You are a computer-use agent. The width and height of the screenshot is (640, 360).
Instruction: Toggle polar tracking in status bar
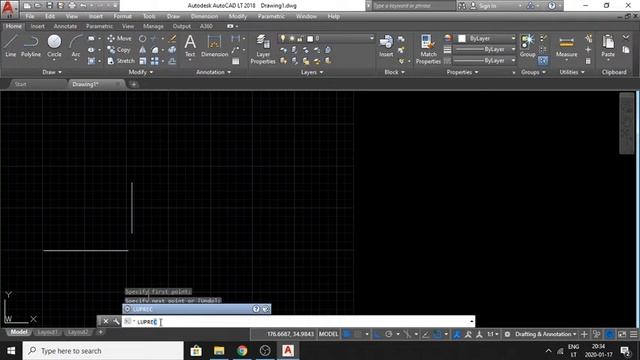click(388, 334)
